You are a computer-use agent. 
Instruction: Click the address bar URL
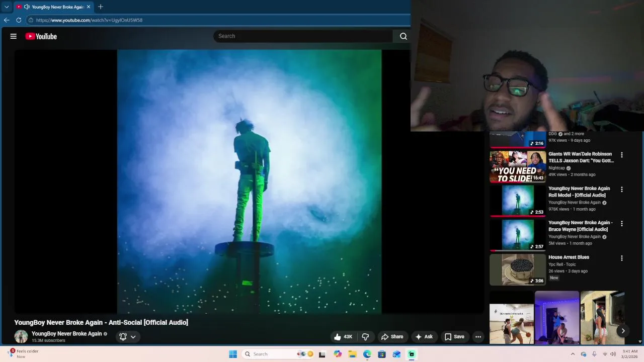[89, 20]
